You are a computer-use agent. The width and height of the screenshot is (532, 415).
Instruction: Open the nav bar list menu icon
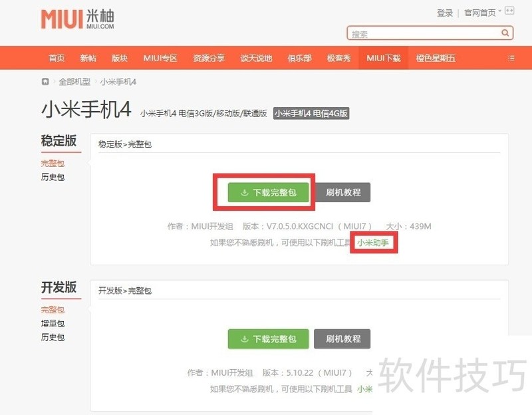pyautogui.click(x=511, y=58)
